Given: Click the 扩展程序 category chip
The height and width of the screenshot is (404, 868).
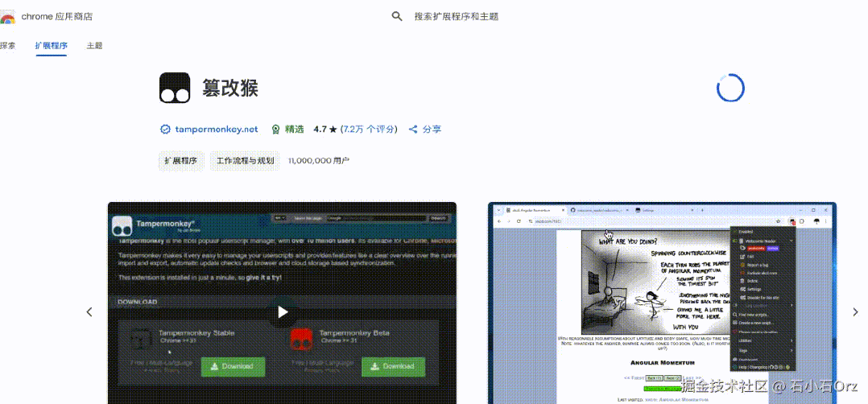Looking at the screenshot, I should [181, 161].
